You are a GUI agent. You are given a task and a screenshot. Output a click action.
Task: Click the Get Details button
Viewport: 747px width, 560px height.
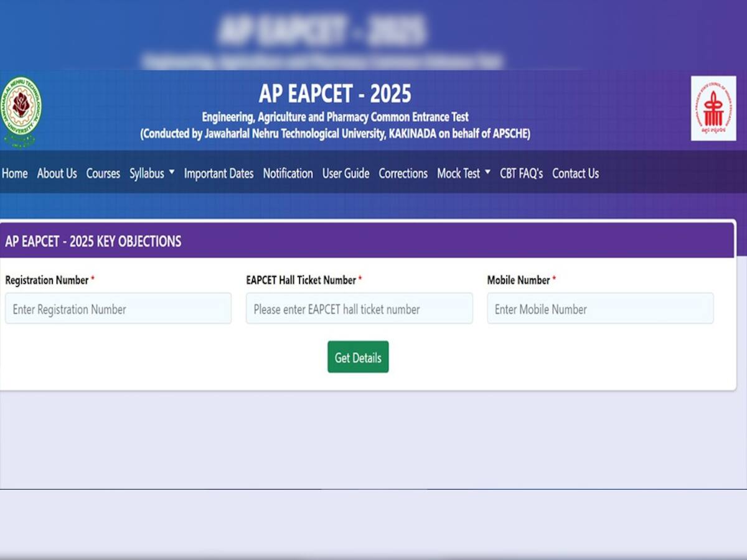pos(357,357)
